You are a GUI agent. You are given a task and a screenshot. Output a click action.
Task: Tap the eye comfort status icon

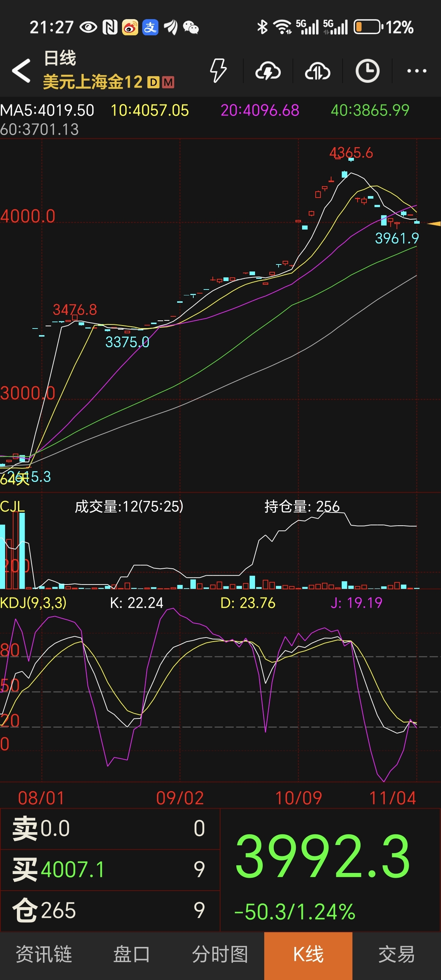coord(88,27)
